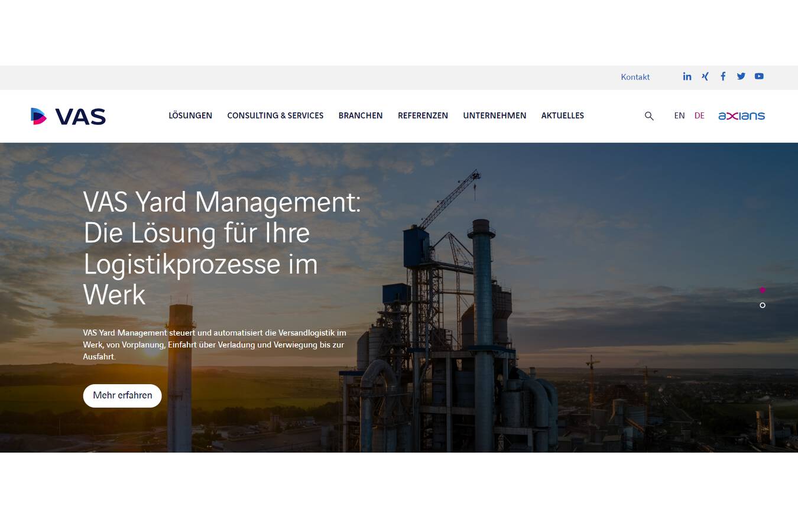Go to the Aktuelles section
The height and width of the screenshot is (532, 798).
click(562, 116)
